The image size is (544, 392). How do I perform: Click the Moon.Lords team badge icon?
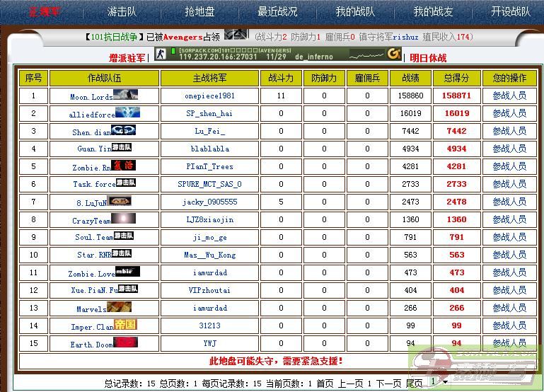(x=125, y=95)
